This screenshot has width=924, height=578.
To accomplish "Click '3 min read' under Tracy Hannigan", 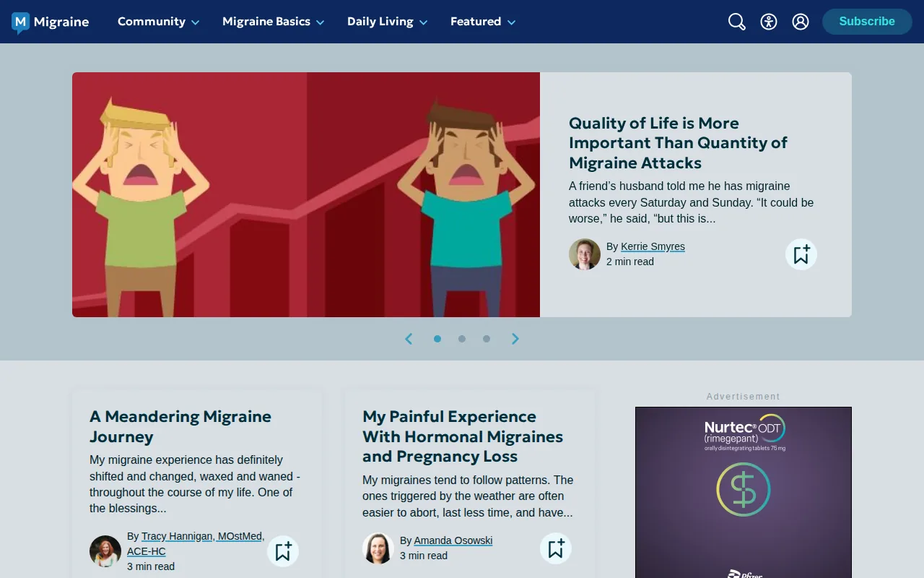I will pos(151,566).
